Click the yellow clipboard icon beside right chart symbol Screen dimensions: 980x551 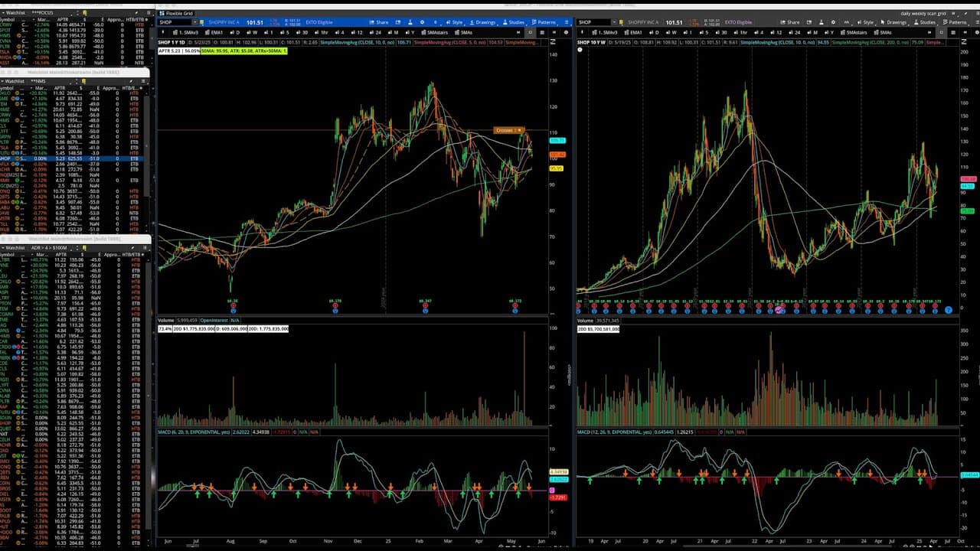coord(621,22)
